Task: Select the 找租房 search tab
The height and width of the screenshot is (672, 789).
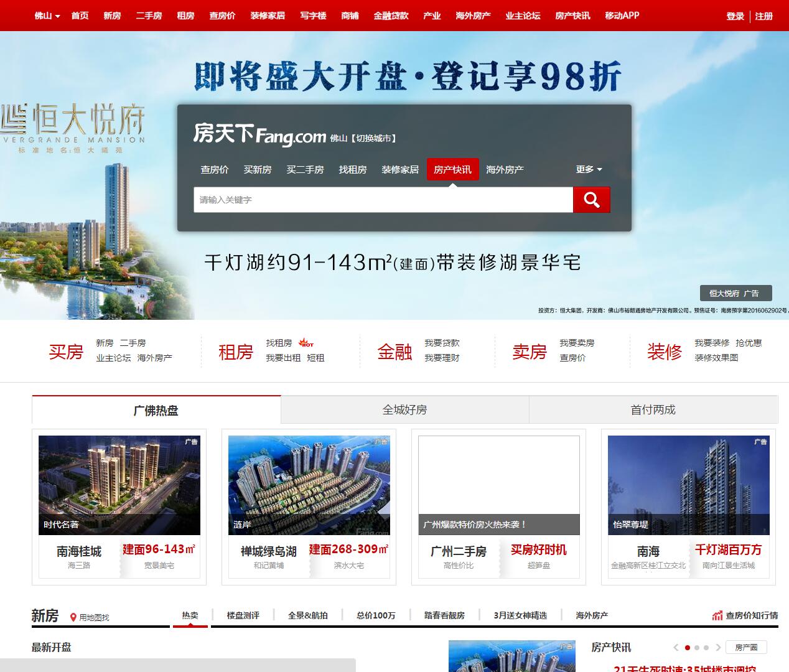Action: point(352,169)
